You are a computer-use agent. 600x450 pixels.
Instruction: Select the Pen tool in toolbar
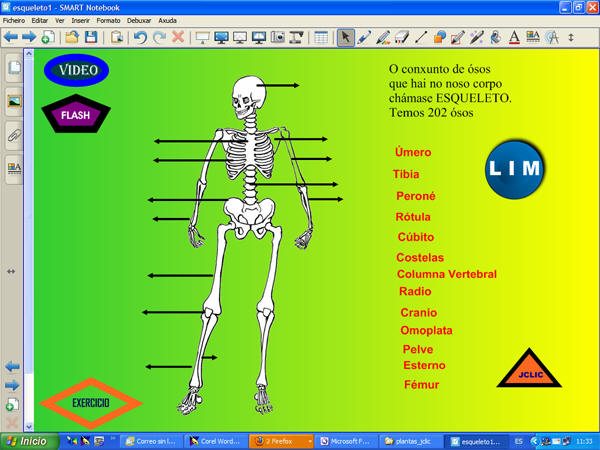click(364, 38)
